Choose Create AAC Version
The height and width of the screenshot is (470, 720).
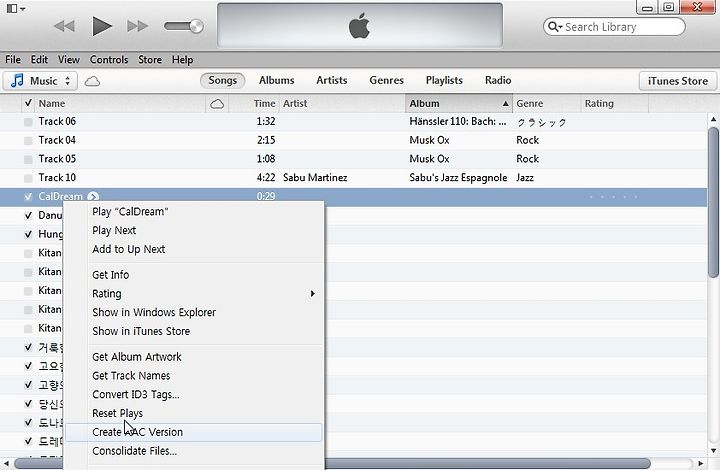(x=194, y=432)
